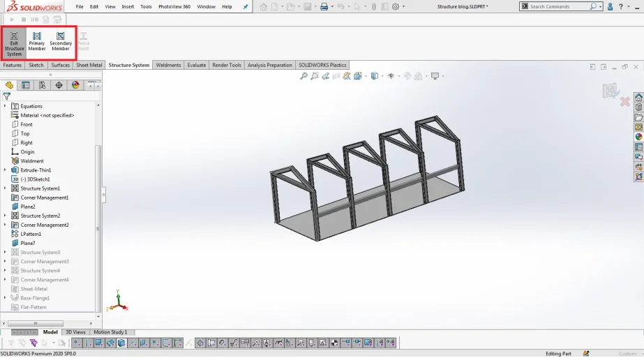Open the Options gear dropdown arrow
644x358 pixels.
point(404,7)
